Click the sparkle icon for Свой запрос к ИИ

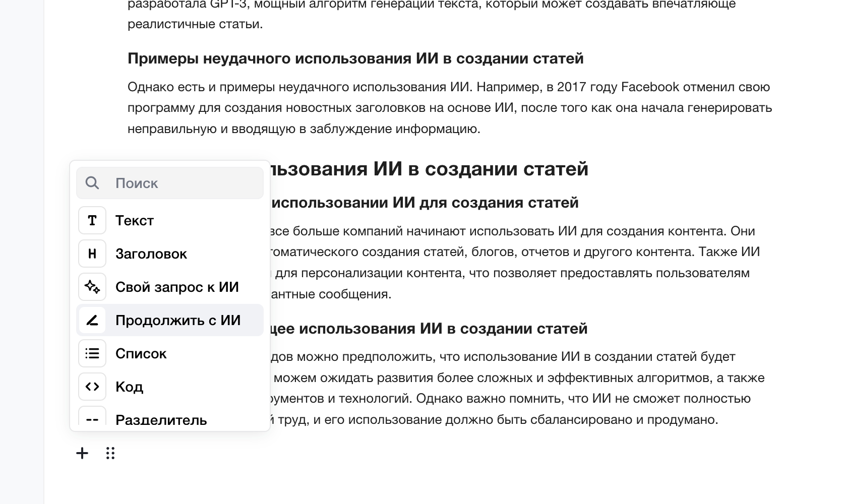coord(92,287)
